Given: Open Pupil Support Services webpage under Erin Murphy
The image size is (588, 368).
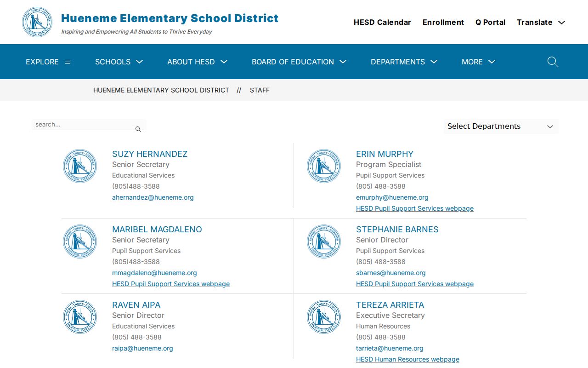Looking at the screenshot, I should point(415,208).
